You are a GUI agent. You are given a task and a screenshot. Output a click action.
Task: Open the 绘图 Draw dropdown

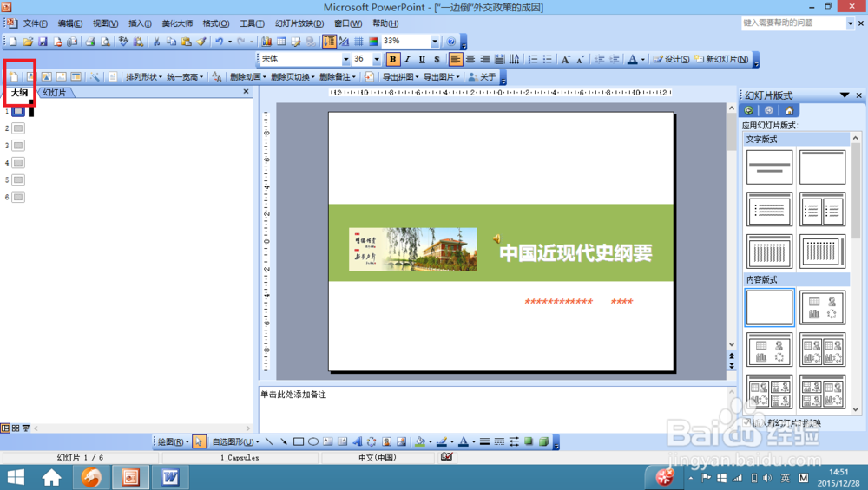click(174, 441)
